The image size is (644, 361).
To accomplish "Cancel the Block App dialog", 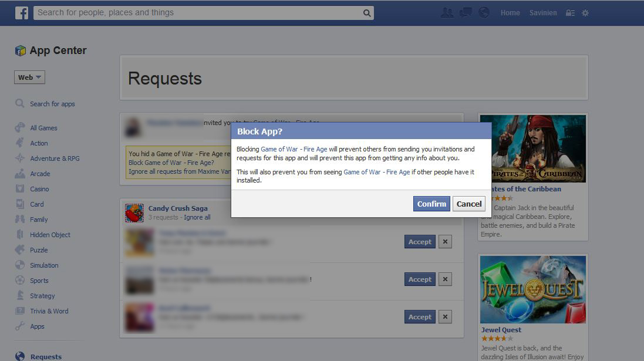I will [x=469, y=204].
